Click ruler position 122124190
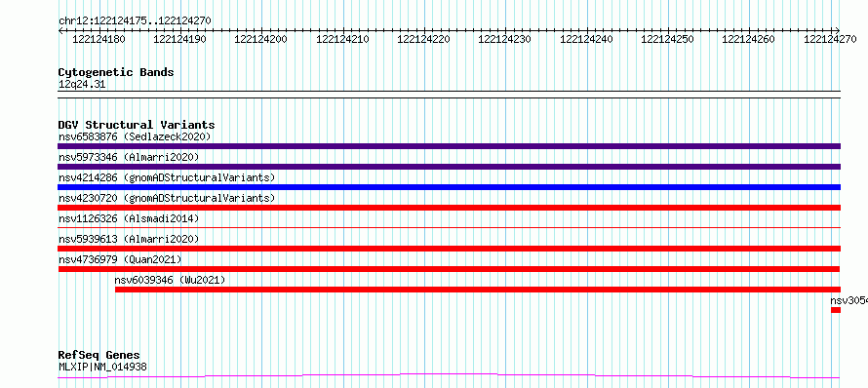 (x=179, y=39)
